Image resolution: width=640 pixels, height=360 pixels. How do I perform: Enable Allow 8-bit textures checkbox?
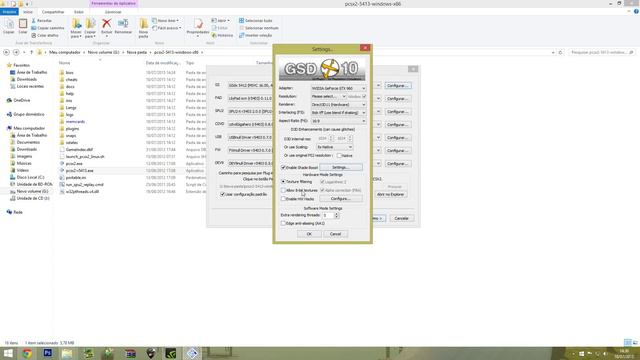(283, 190)
